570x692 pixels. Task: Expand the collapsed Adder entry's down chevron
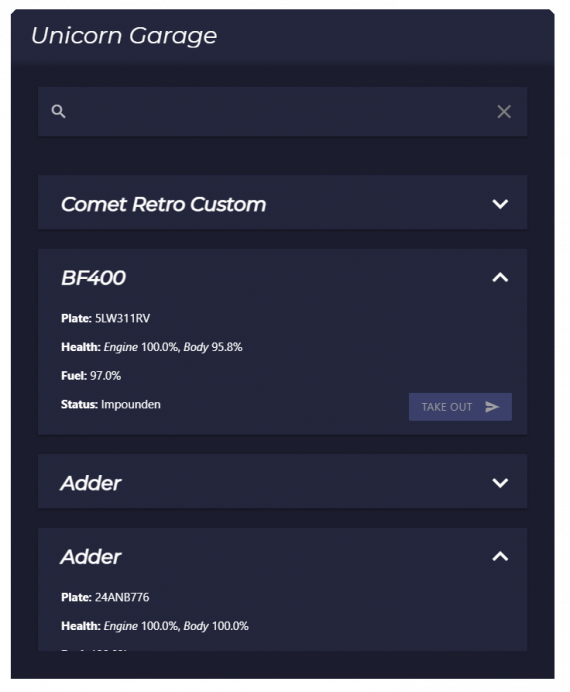(500, 482)
